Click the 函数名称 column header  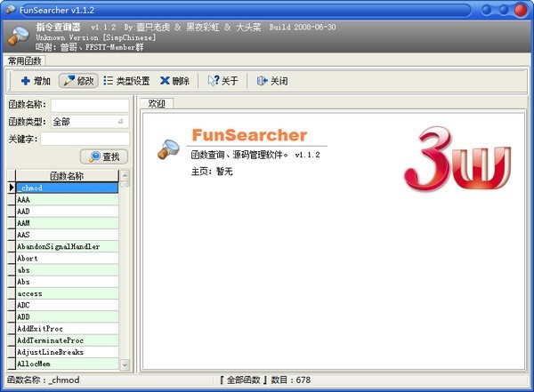pos(67,176)
